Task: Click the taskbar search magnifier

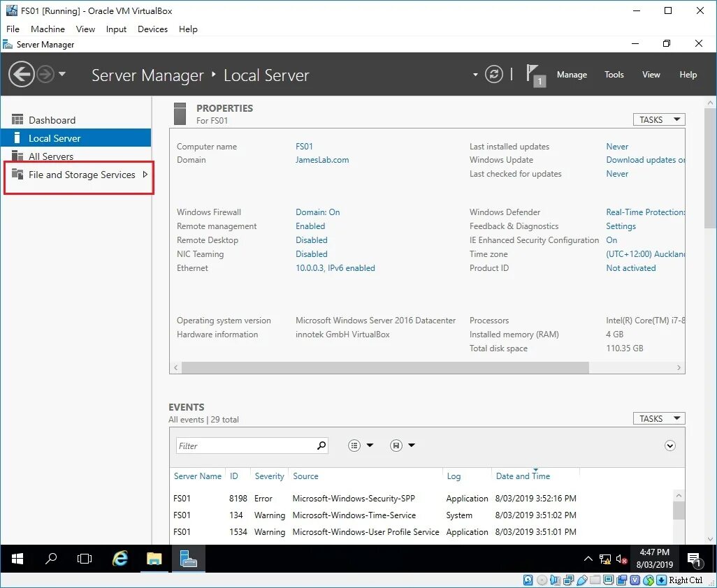Action: [51, 558]
